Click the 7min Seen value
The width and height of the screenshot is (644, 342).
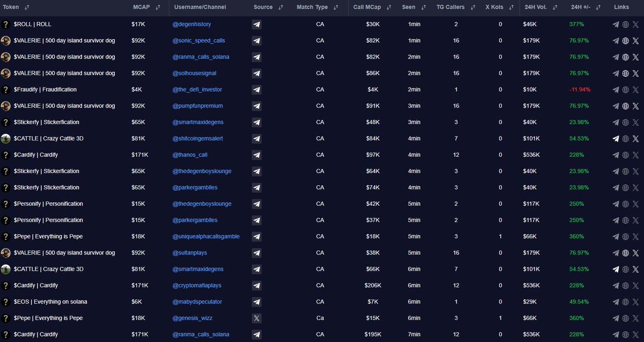coord(414,334)
